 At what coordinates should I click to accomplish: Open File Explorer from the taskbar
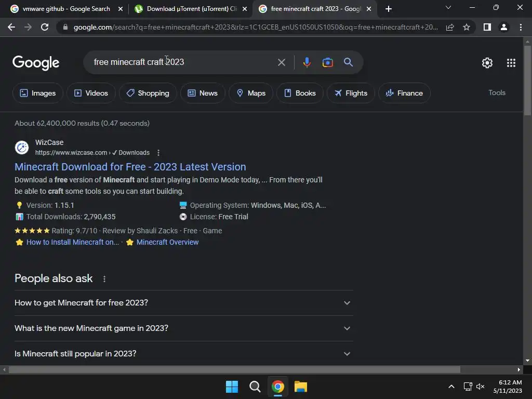pos(301,387)
